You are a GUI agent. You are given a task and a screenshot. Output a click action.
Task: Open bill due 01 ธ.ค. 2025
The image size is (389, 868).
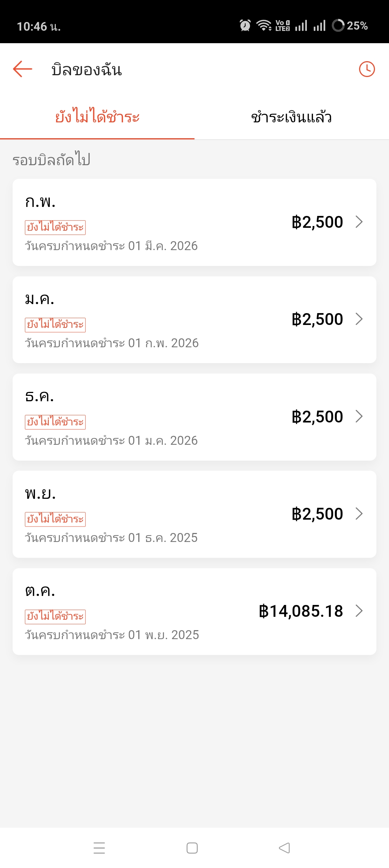[194, 514]
